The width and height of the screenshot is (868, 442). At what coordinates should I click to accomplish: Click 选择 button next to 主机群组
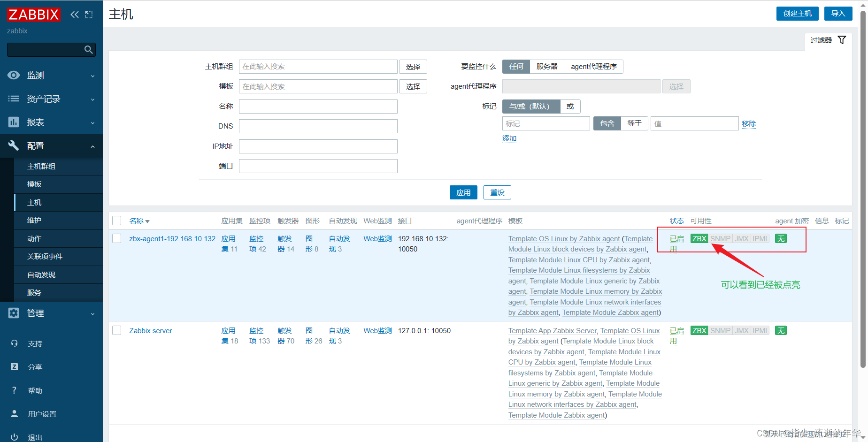coord(413,67)
